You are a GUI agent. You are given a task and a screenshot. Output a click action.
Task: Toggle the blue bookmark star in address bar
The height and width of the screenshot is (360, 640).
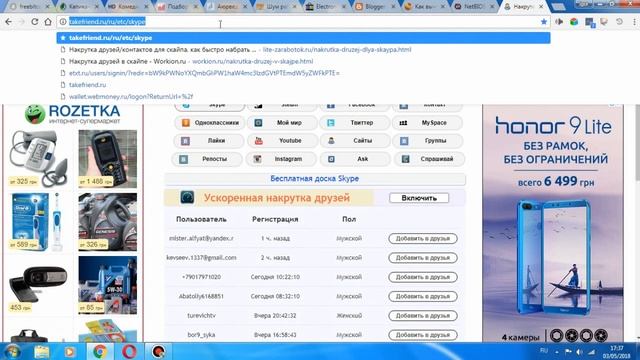click(544, 22)
